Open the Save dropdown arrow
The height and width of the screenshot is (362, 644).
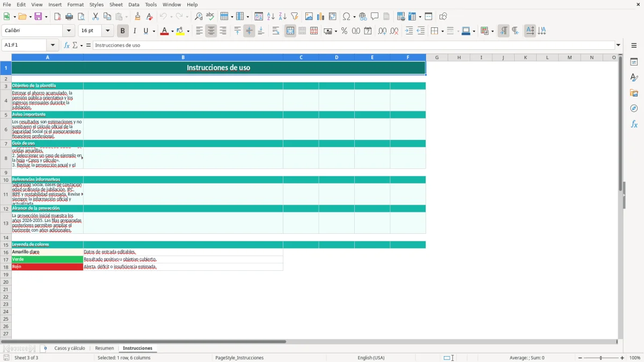pyautogui.click(x=46, y=17)
